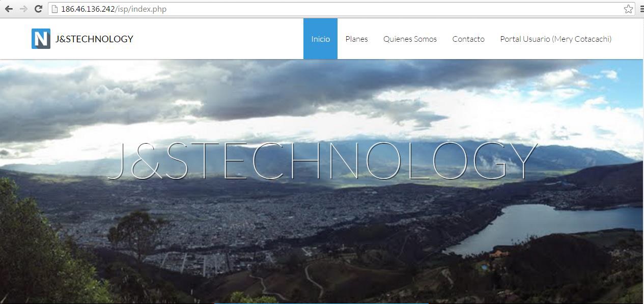Viewport: 644px width, 304px height.
Task: Click the blue N logo icon
Action: [41, 39]
